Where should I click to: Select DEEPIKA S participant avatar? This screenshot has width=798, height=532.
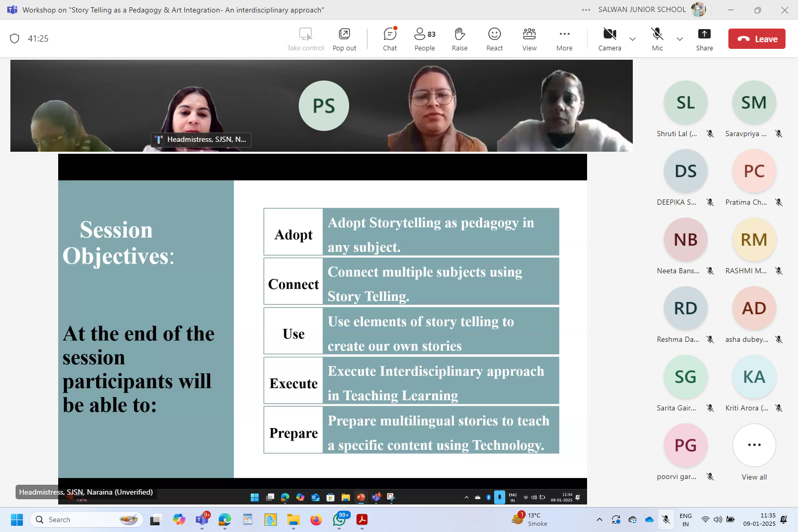[x=685, y=171]
